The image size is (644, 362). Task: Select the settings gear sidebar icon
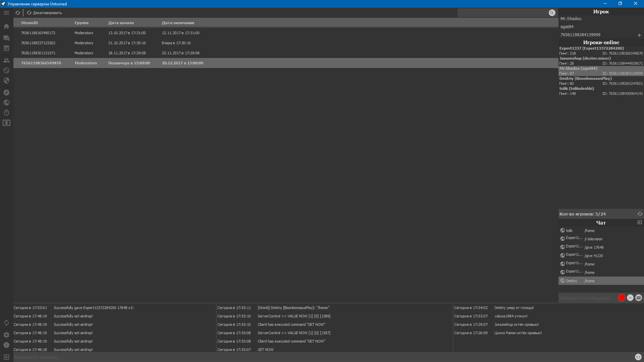[6, 335]
